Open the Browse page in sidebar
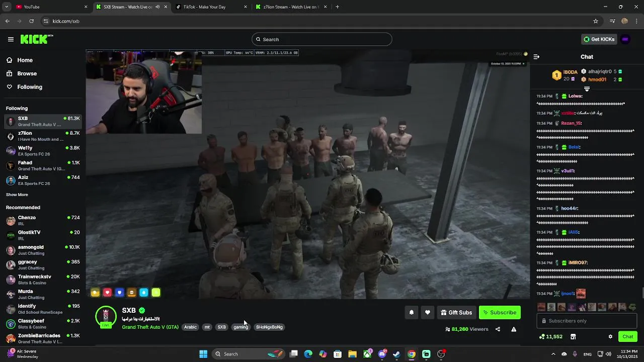This screenshot has width=644, height=362. click(x=27, y=73)
